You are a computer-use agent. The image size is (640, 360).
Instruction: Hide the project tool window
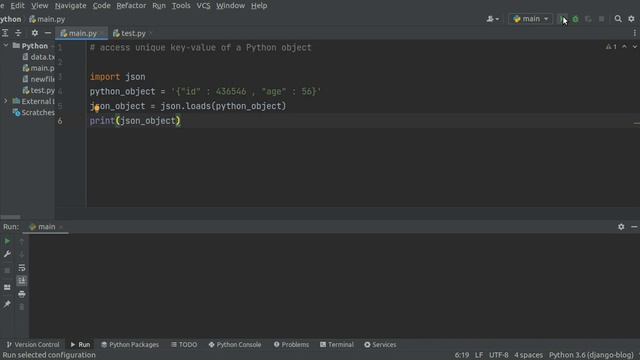48,33
